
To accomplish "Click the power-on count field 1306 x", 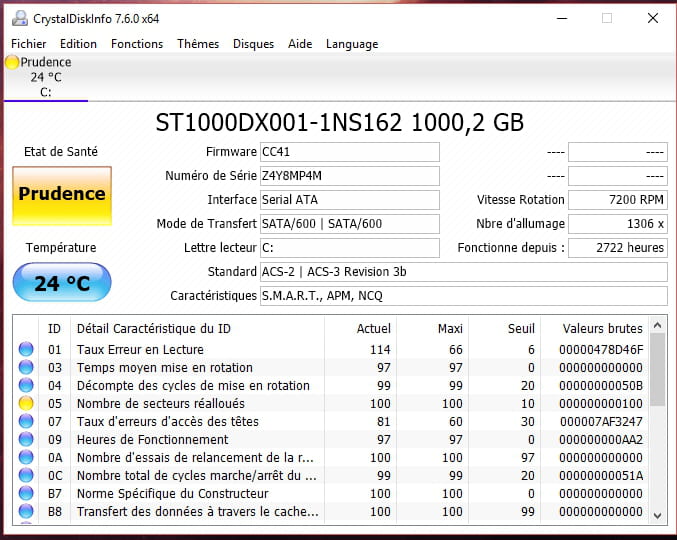I will pyautogui.click(x=618, y=224).
